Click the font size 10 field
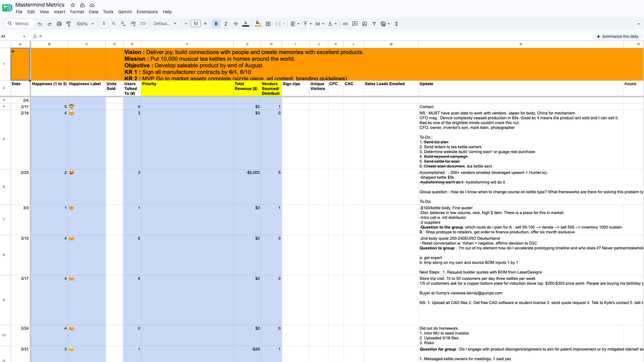This screenshot has width=644, height=362. [x=195, y=24]
